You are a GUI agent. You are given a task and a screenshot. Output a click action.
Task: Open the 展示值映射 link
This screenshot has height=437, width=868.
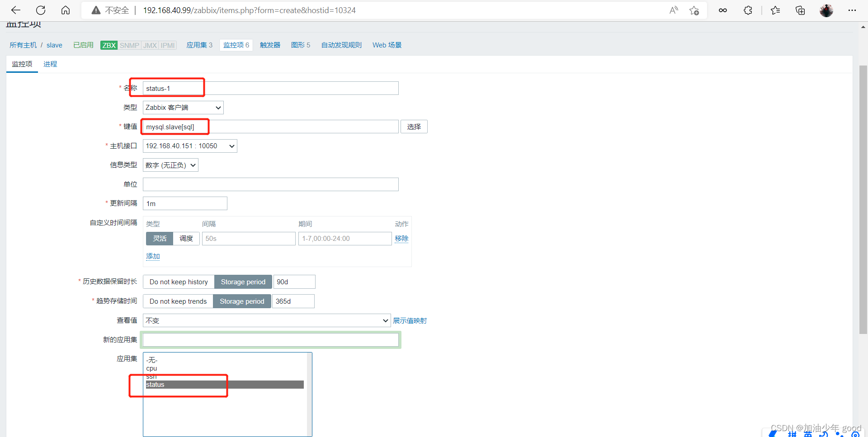coord(410,320)
